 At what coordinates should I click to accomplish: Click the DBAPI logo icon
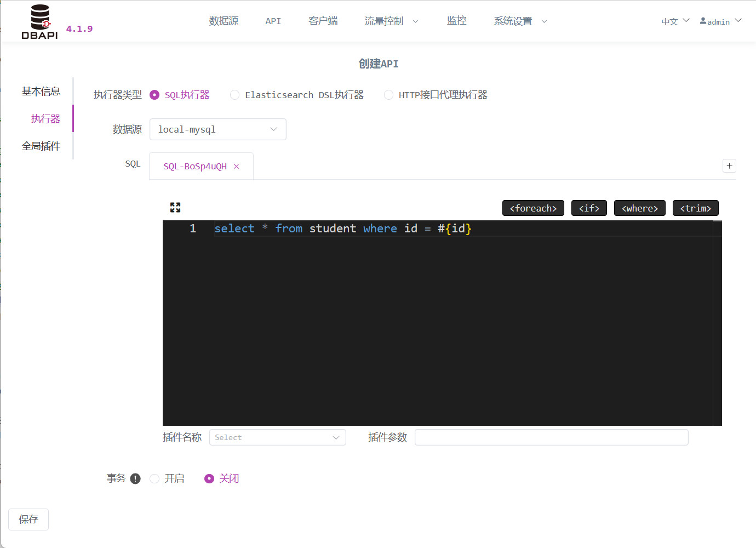tap(40, 22)
